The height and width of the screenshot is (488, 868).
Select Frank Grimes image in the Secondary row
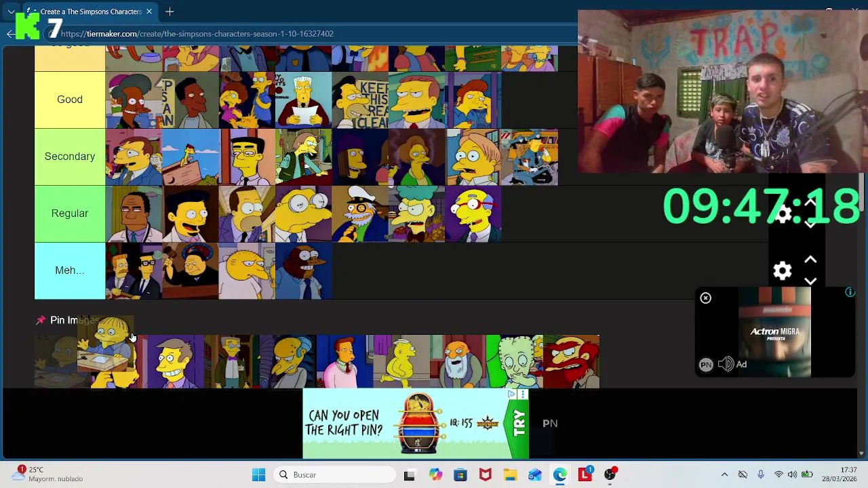click(x=247, y=157)
